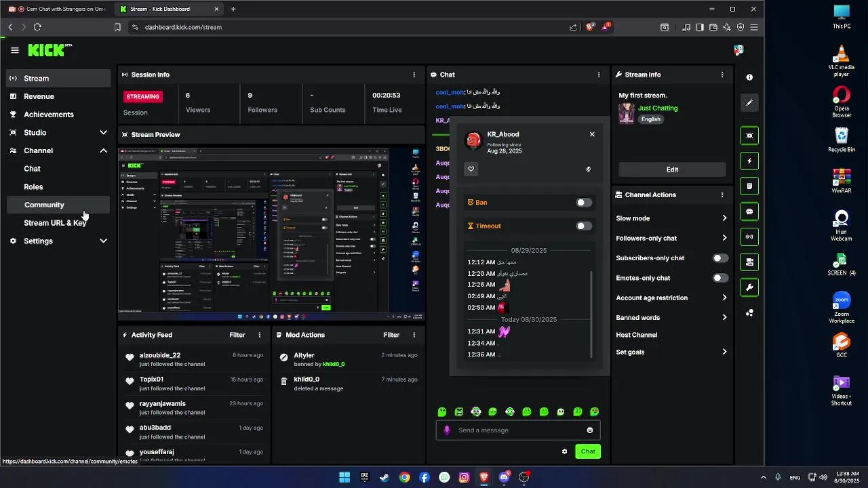Open Activity Feed three-dot options
The height and width of the screenshot is (488, 868).
[x=260, y=335]
